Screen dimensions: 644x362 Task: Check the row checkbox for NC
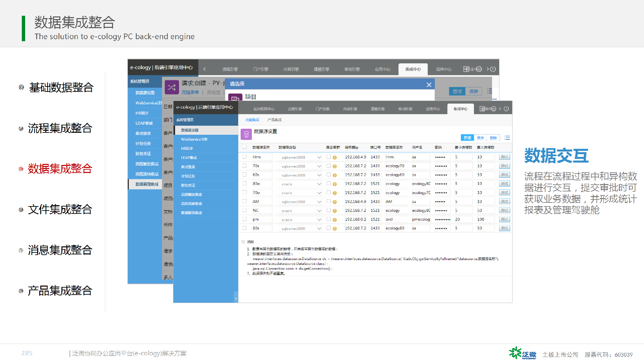[245, 210]
